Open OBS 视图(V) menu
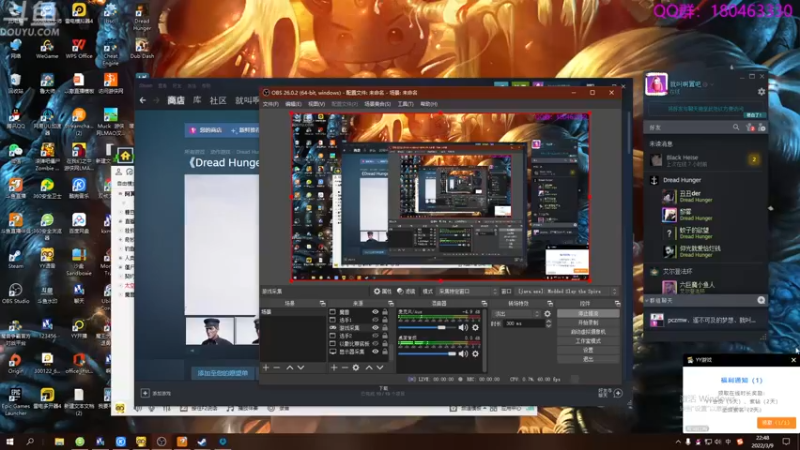Viewport: 800px width, 450px height. click(316, 104)
